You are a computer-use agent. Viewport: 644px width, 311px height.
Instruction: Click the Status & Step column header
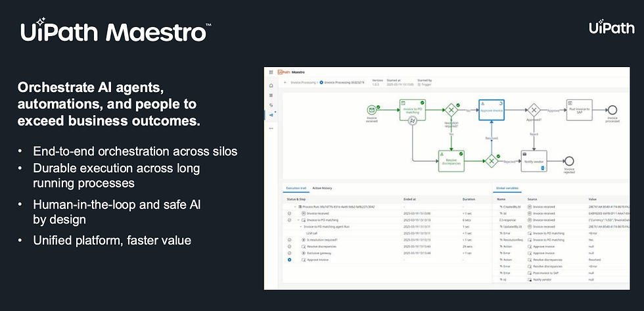295,199
